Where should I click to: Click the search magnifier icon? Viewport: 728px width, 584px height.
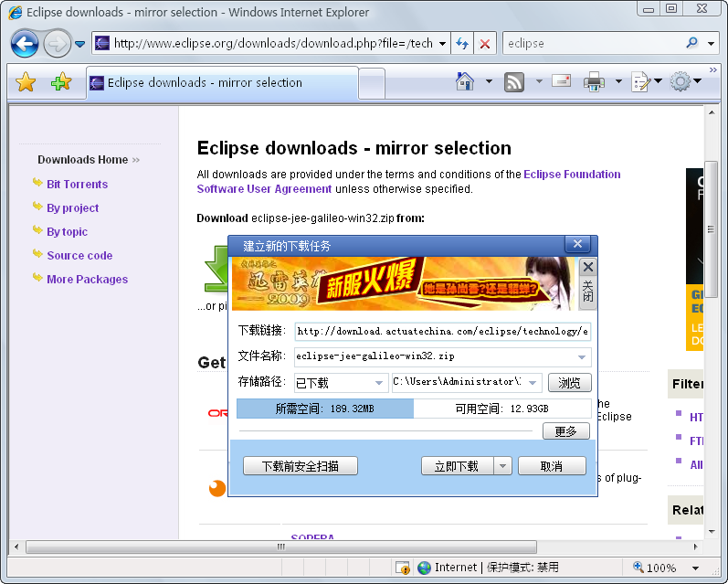point(691,43)
